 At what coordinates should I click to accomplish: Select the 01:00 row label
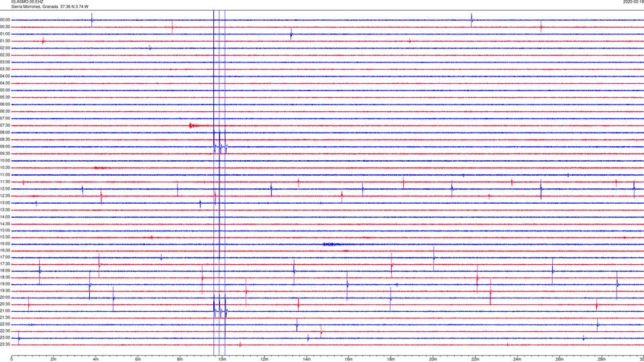point(5,34)
